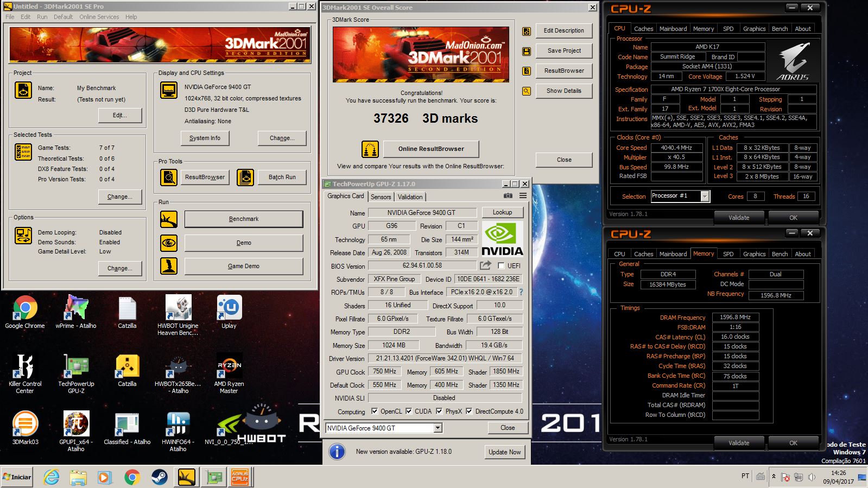Toggle the DirectCompute 4.0 checkbox
Viewport: 868px width, 488px height.
(x=469, y=411)
